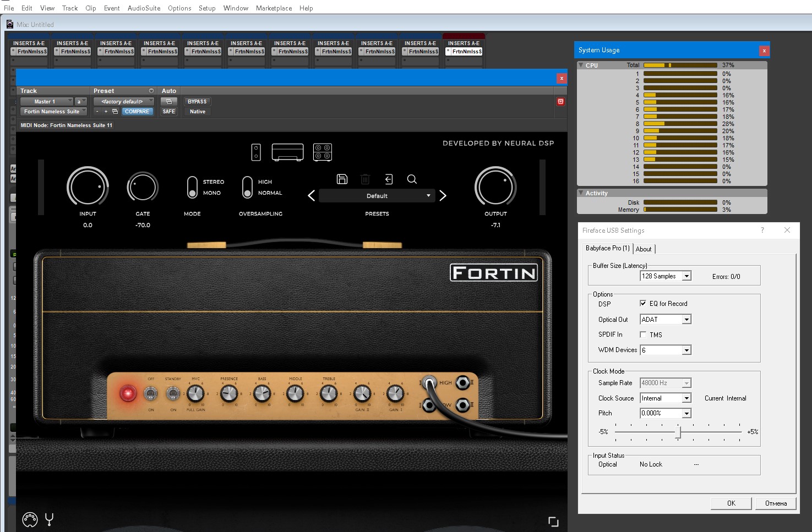The image size is (812, 532).
Task: Open the cabinet section icon
Action: point(323,152)
